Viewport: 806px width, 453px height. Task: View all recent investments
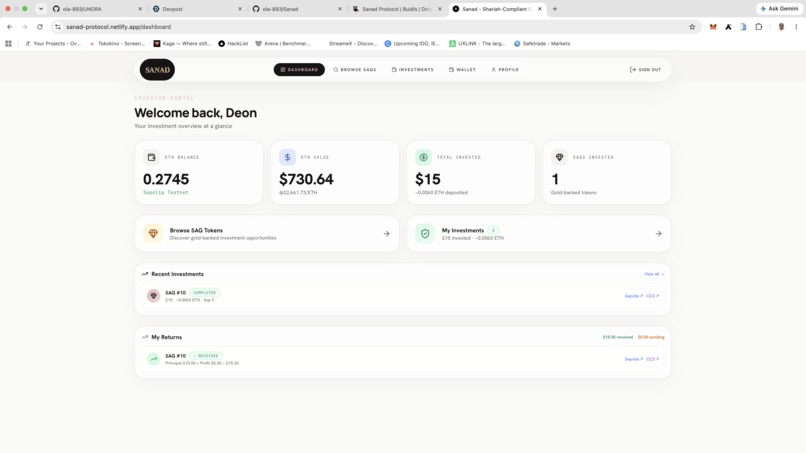click(654, 274)
